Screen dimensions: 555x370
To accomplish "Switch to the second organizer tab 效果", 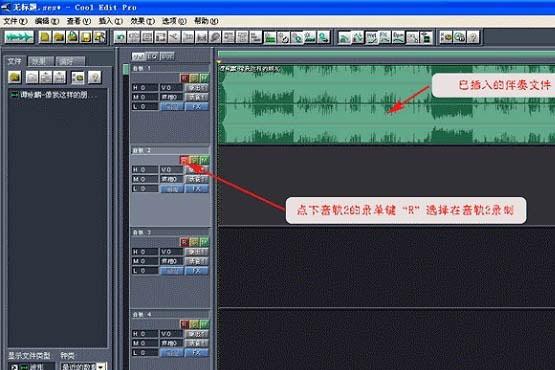I will pyautogui.click(x=41, y=61).
